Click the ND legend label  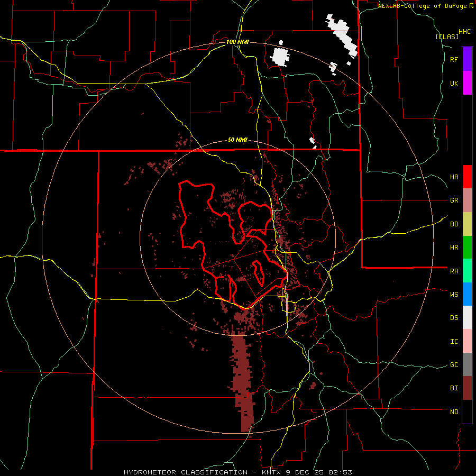tap(454, 411)
